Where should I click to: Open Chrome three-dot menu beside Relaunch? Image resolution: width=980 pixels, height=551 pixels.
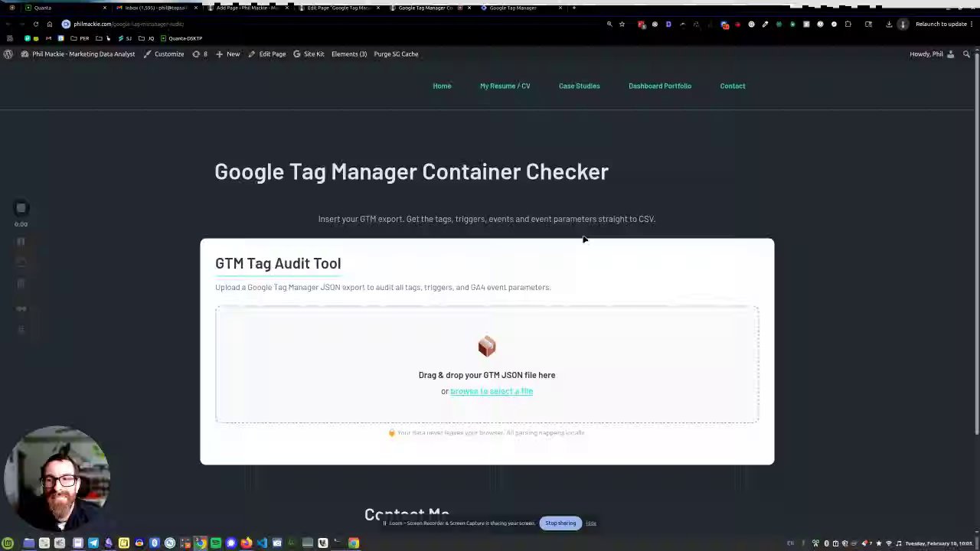coord(972,24)
